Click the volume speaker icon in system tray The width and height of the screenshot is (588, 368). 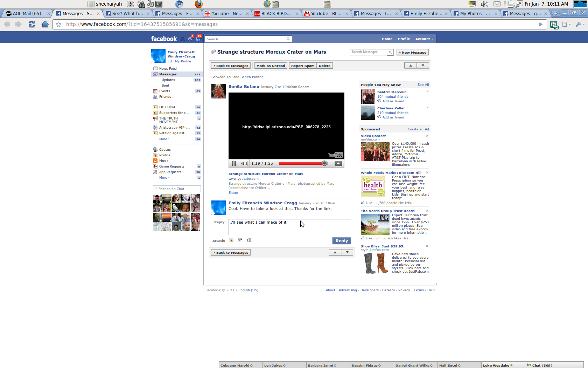click(484, 4)
